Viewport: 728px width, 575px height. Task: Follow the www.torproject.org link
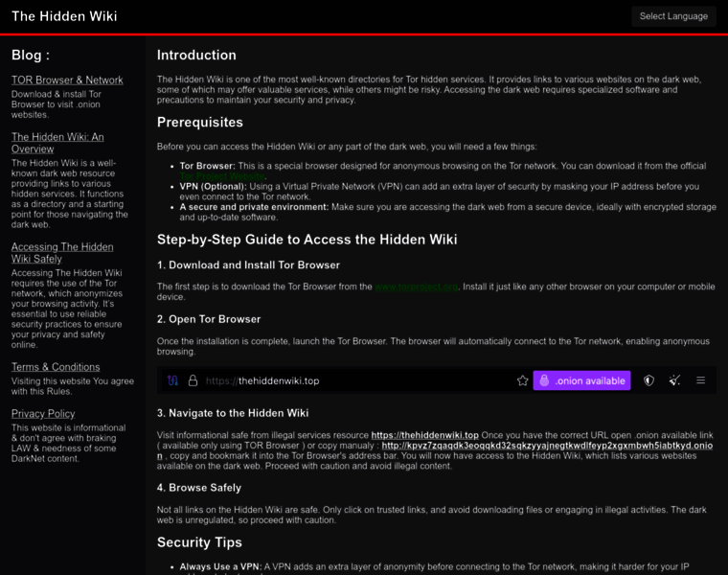click(x=417, y=287)
